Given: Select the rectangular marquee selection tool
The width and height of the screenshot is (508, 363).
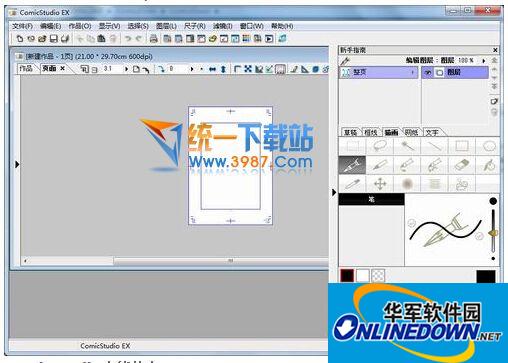Looking at the screenshot, I should 352,146.
